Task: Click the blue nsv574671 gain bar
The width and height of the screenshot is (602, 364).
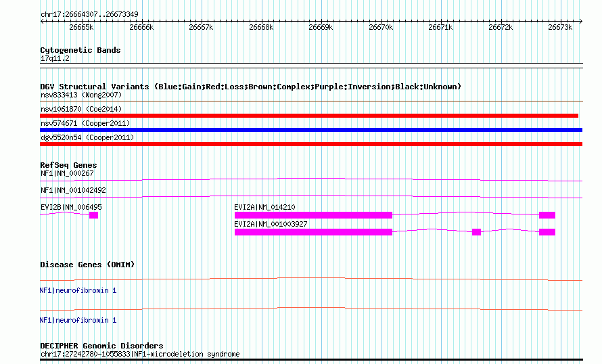Action: pos(311,130)
